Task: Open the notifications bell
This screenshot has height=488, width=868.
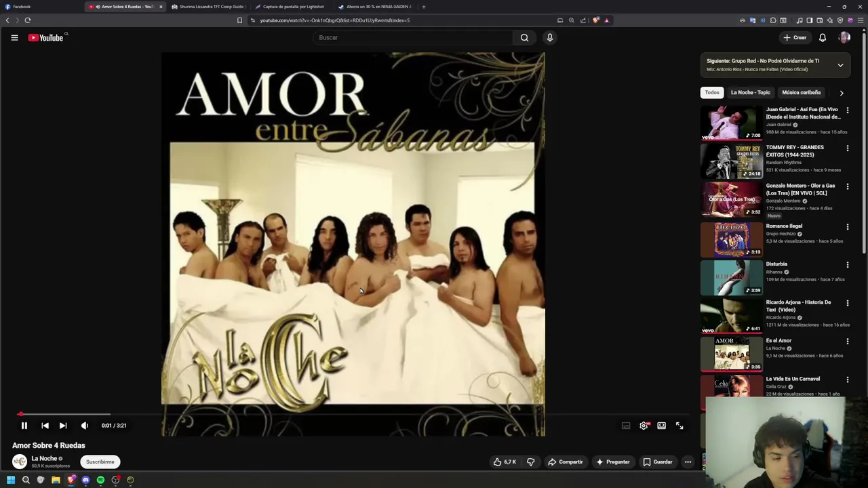Action: point(823,38)
